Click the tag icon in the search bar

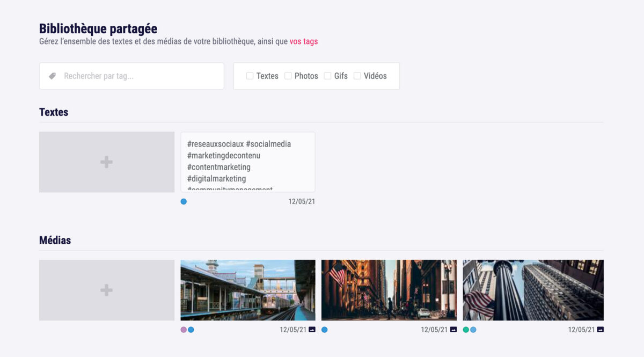[x=52, y=76]
